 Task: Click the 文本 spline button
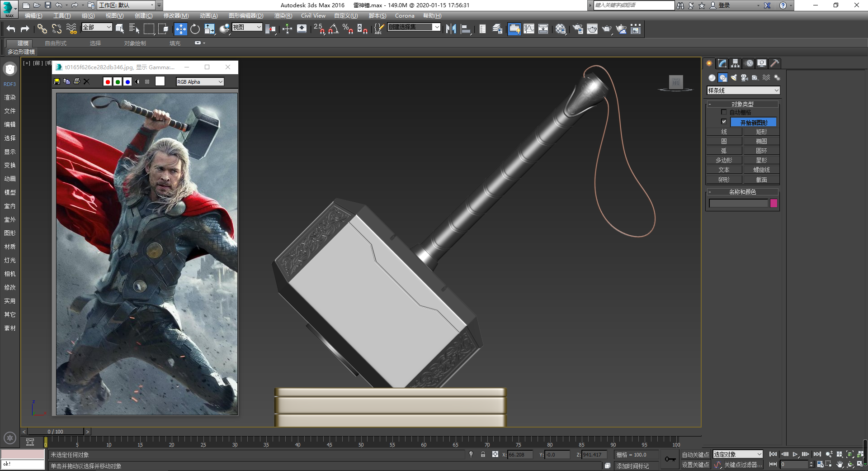pos(724,170)
